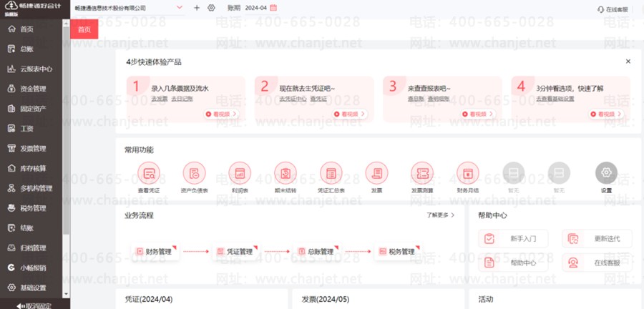Open 更新迭代 in the help center
The image size is (644, 309).
tap(597, 238)
